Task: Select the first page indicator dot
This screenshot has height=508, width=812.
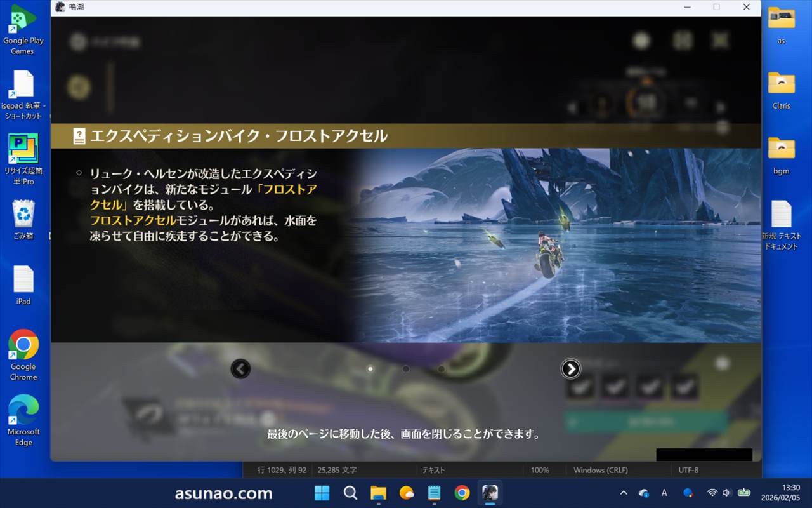Action: (x=370, y=368)
